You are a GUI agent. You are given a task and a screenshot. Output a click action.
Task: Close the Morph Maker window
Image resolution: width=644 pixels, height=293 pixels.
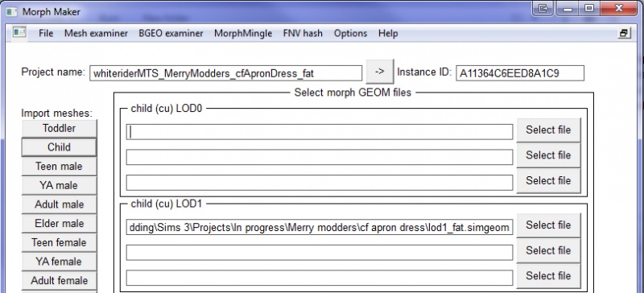click(618, 8)
